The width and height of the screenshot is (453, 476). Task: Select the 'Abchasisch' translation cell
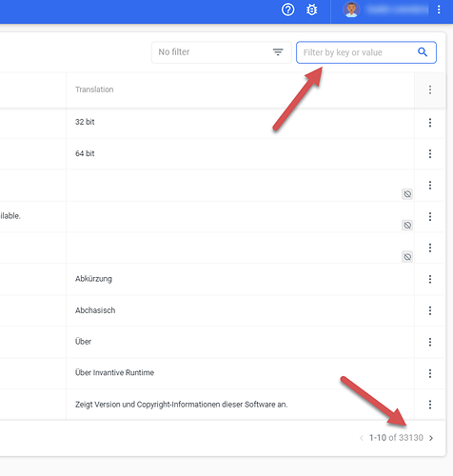(x=240, y=310)
